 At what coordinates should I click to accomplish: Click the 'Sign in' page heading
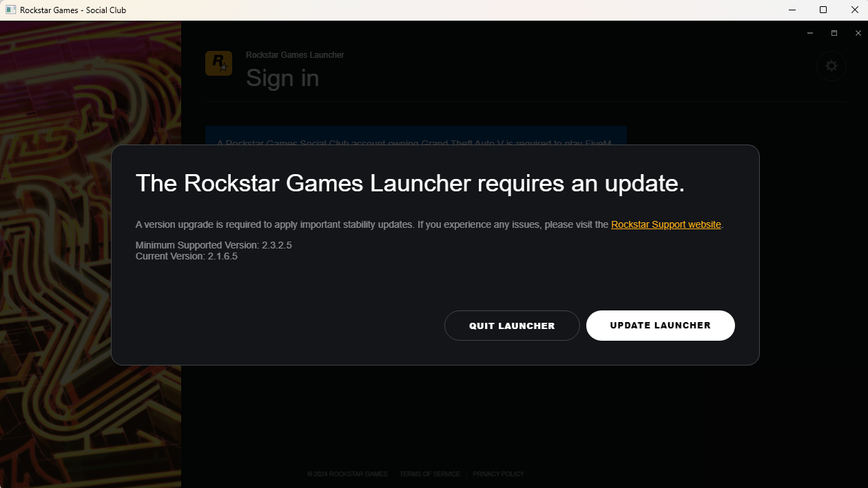click(x=282, y=78)
